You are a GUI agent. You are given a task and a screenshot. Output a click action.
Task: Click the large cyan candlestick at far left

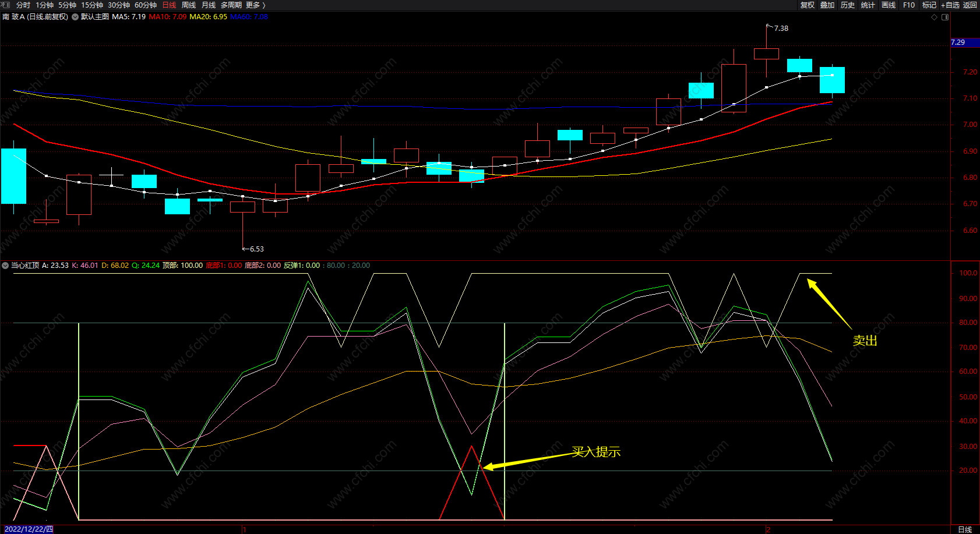tap(13, 176)
